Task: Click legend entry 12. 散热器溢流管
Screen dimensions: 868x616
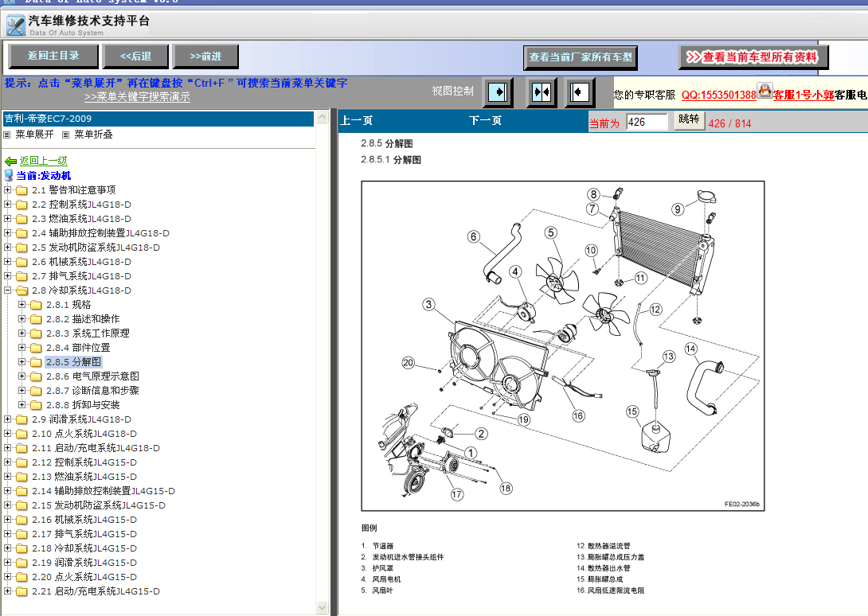Action: tap(604, 546)
